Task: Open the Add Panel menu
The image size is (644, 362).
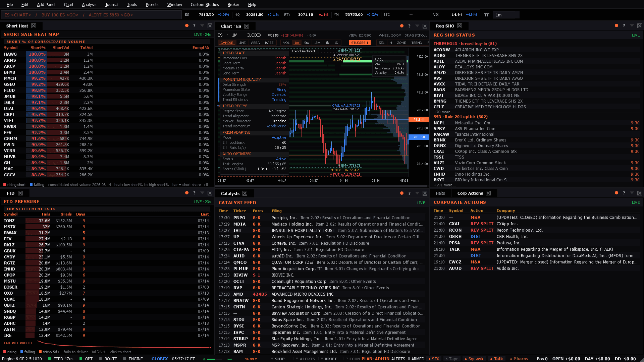Action: pyautogui.click(x=46, y=4)
